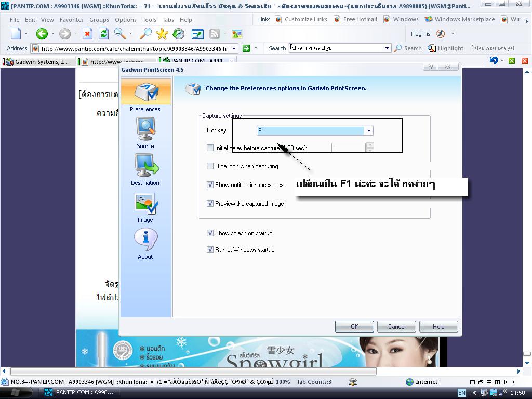This screenshot has height=399, width=532.
Task: Expand the search box history dropdown
Action: 387,48
